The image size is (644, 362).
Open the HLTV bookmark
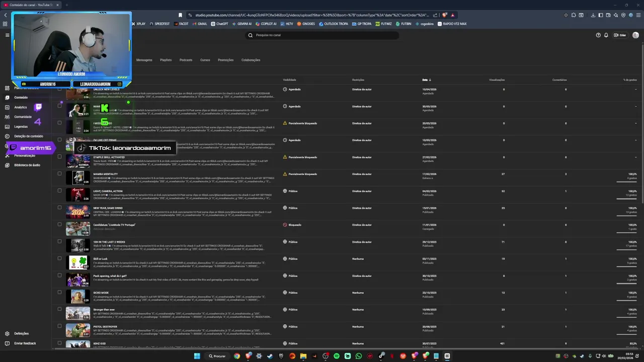tap(287, 24)
